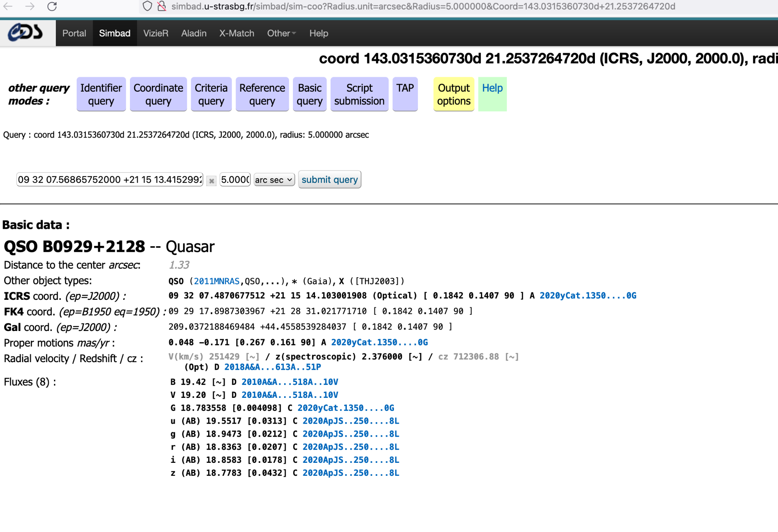This screenshot has width=778, height=532.
Task: Click the distance value 1.33
Action: (x=179, y=265)
